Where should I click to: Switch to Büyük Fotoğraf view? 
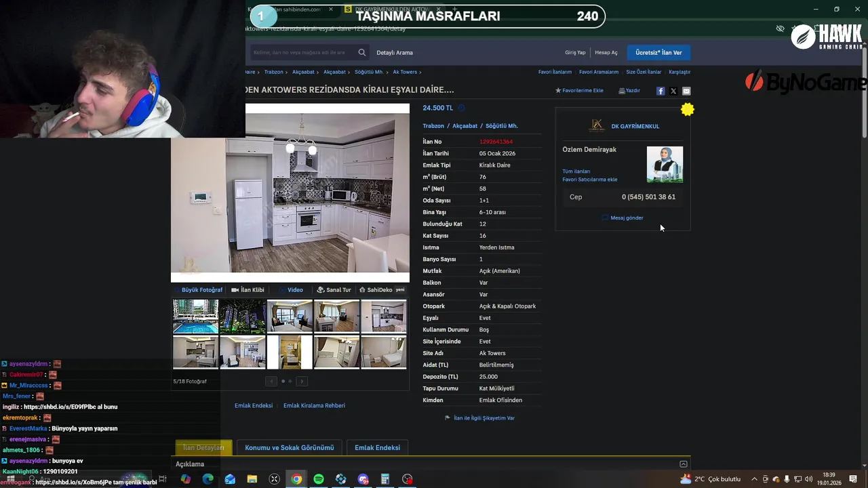click(197, 289)
